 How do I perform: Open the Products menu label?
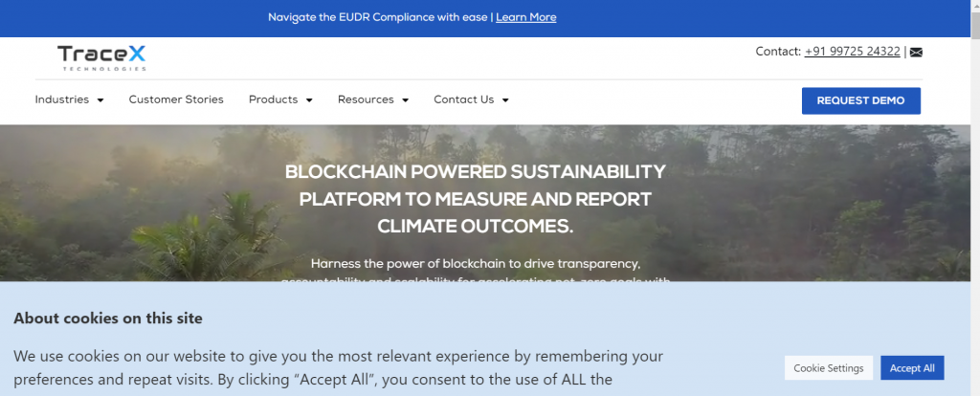point(273,99)
